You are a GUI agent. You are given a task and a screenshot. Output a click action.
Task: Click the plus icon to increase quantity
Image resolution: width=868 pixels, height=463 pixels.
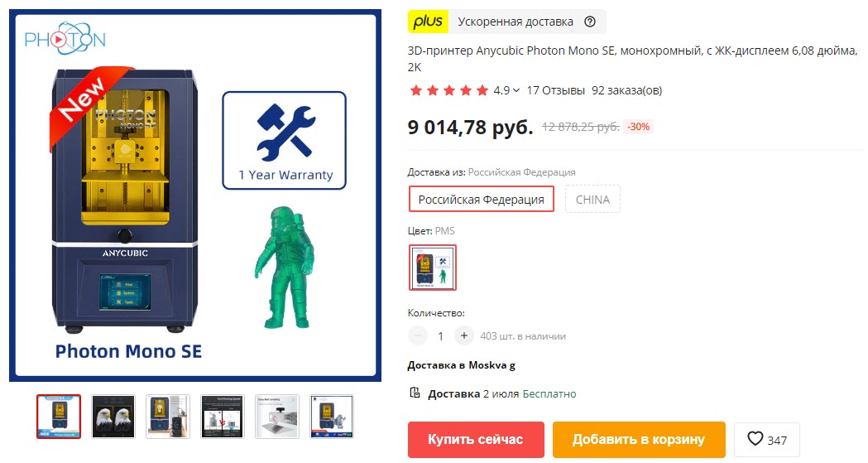tap(464, 335)
